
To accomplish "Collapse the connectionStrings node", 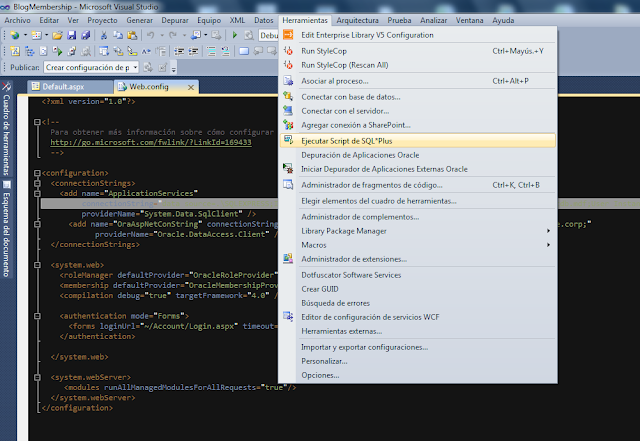I will click(37, 183).
